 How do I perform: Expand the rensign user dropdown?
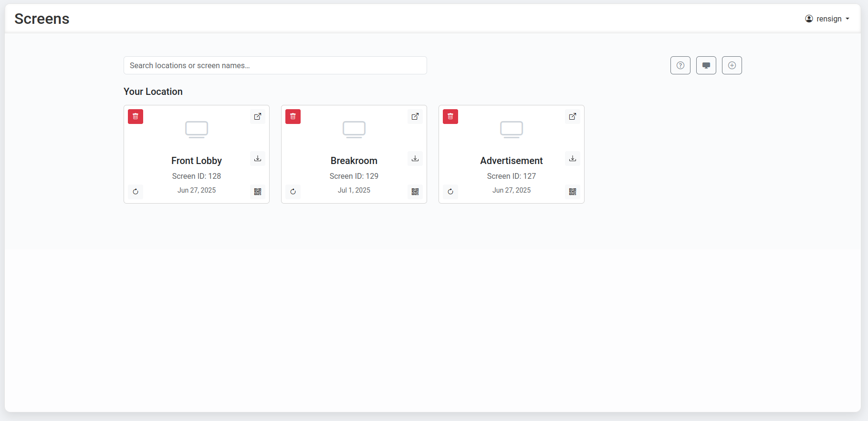[827, 19]
